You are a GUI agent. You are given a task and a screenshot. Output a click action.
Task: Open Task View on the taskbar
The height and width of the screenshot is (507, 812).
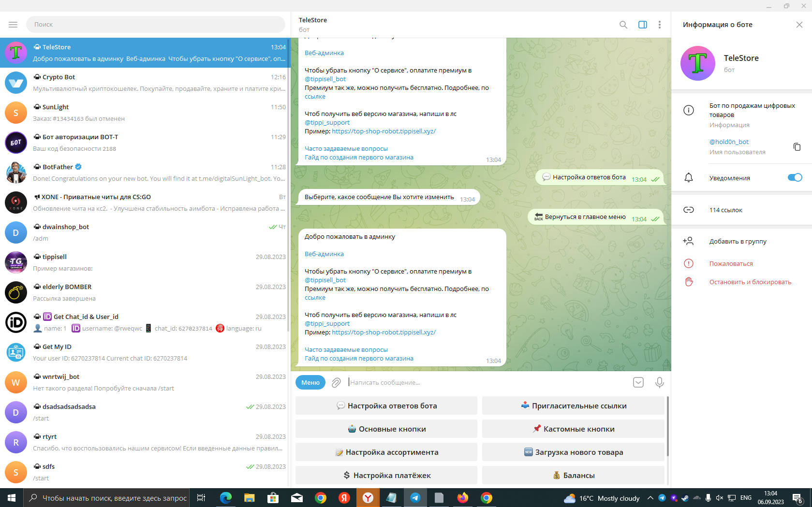click(x=202, y=498)
